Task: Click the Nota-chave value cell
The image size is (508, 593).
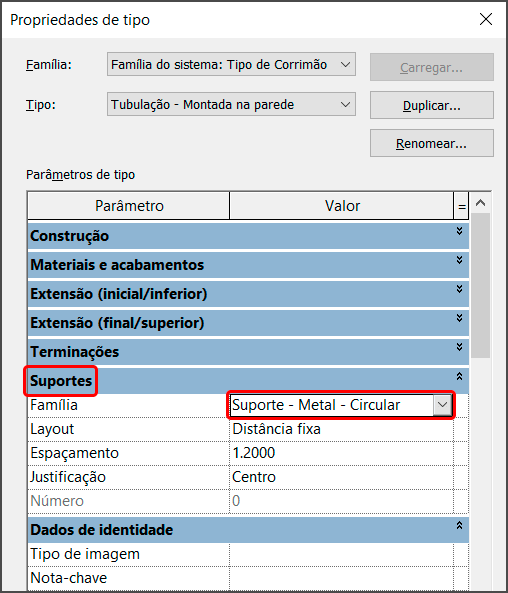Action: [341, 578]
